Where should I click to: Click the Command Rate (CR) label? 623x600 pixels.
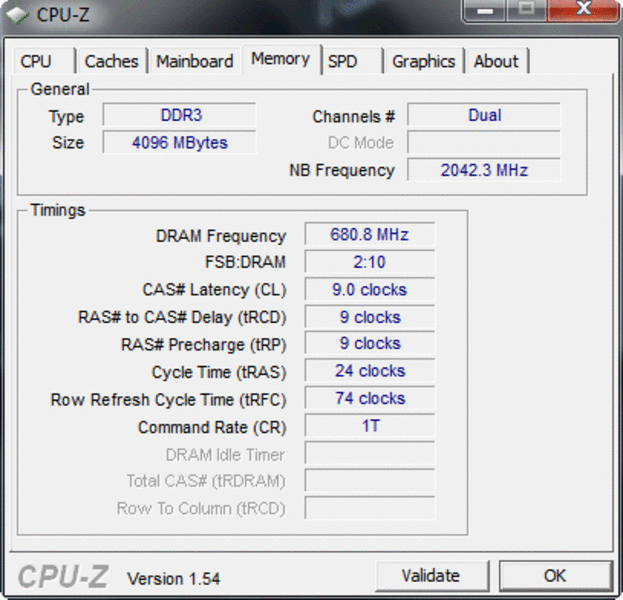point(212,428)
